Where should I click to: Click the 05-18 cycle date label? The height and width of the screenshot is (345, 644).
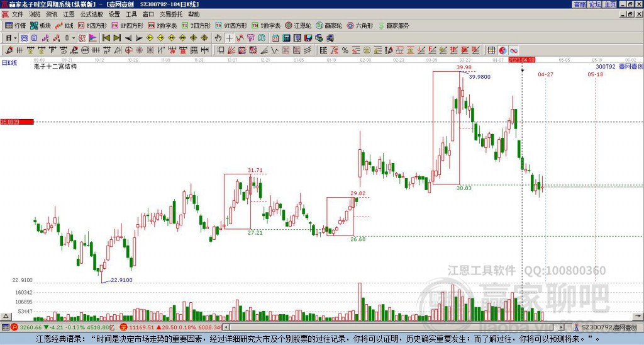point(595,74)
